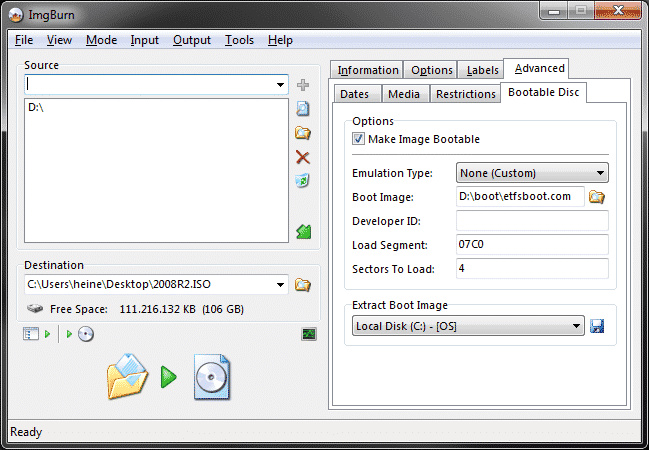
Task: Switch to the Information tab
Action: (368, 70)
